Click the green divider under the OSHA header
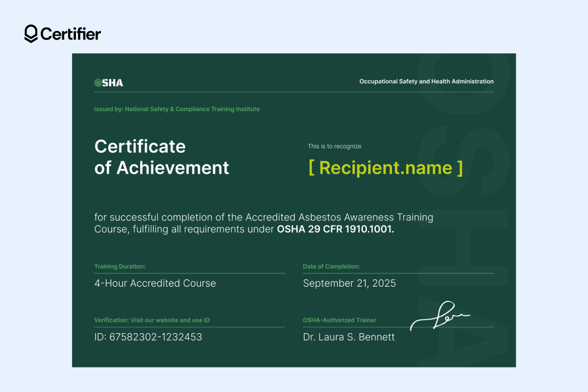Screen dimensions: 588x392 pyautogui.click(x=294, y=91)
